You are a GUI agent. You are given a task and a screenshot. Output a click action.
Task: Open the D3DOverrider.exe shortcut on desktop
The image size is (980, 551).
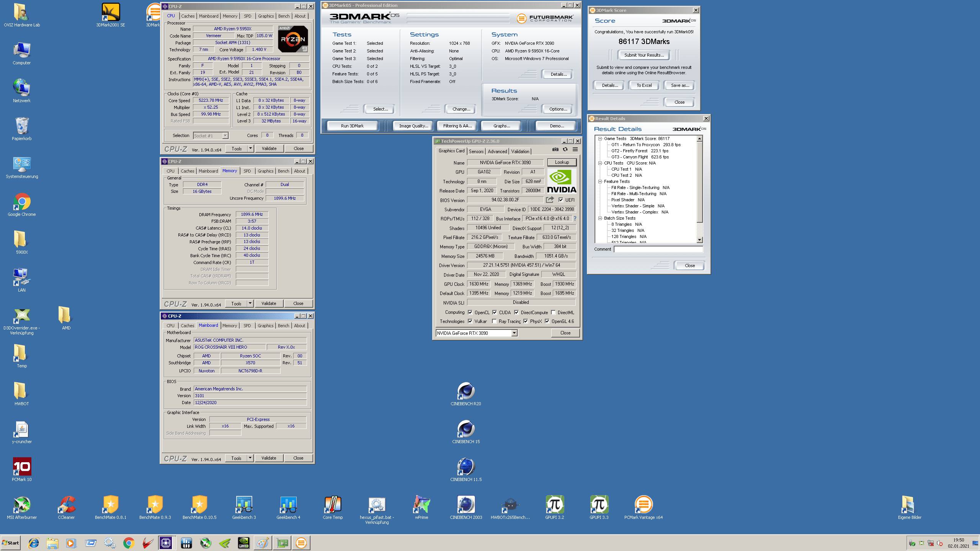(x=22, y=322)
